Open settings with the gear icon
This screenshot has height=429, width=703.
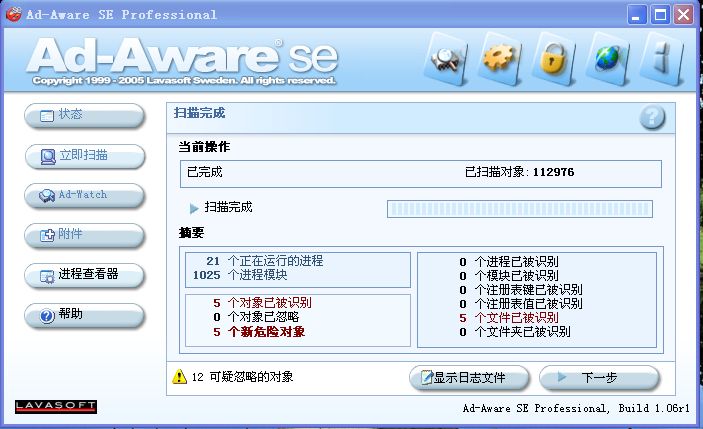[x=499, y=59]
